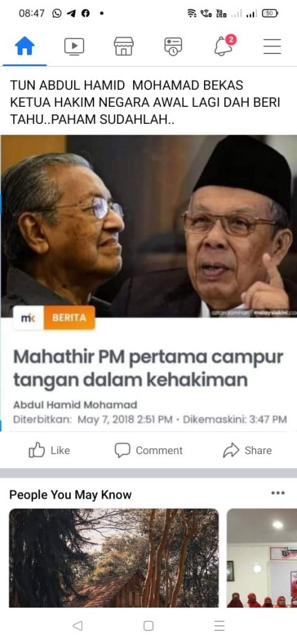Open the Feeds icon in top bar
297x644 pixels.
[173, 46]
